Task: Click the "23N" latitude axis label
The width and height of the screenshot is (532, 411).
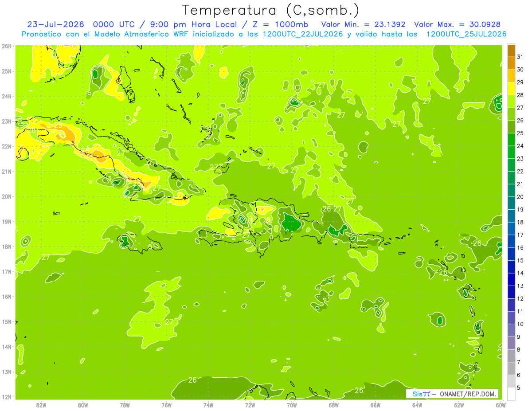Action: click(x=7, y=121)
